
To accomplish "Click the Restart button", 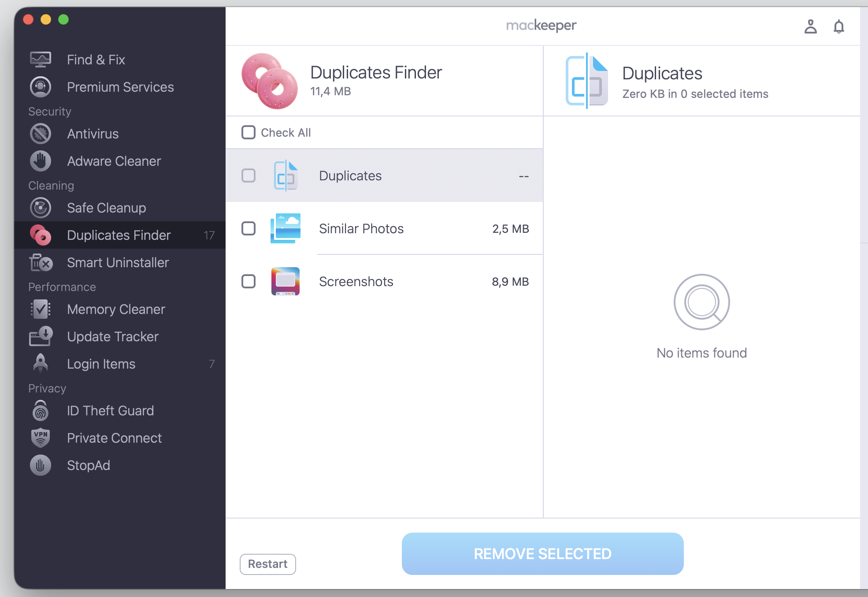I will 268,564.
